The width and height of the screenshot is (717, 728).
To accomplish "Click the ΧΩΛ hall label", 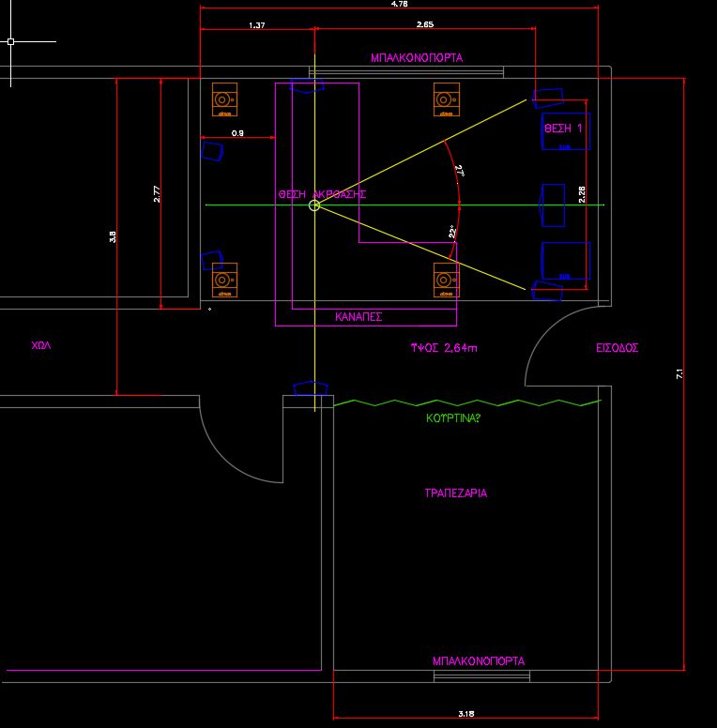I will (x=41, y=345).
